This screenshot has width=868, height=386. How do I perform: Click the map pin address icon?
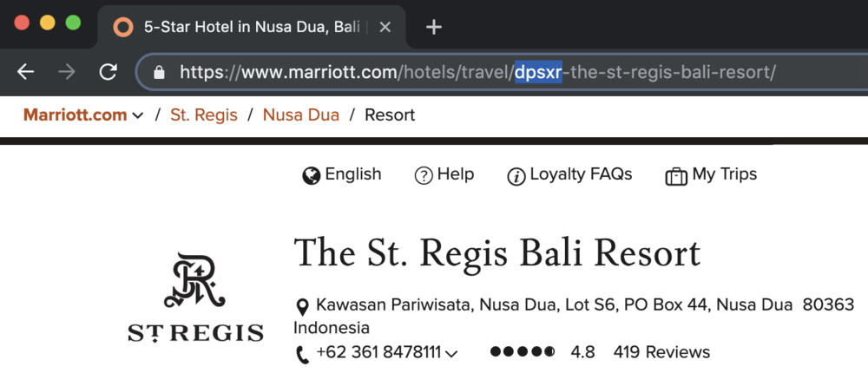[x=302, y=306]
